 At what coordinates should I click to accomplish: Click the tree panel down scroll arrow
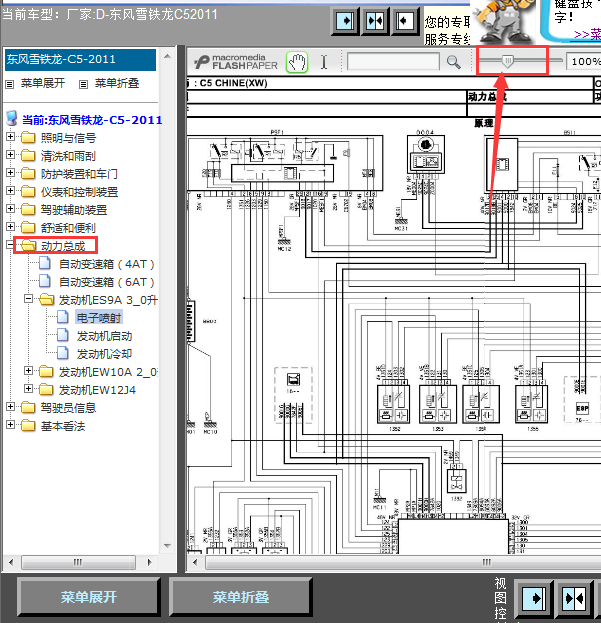click(167, 546)
